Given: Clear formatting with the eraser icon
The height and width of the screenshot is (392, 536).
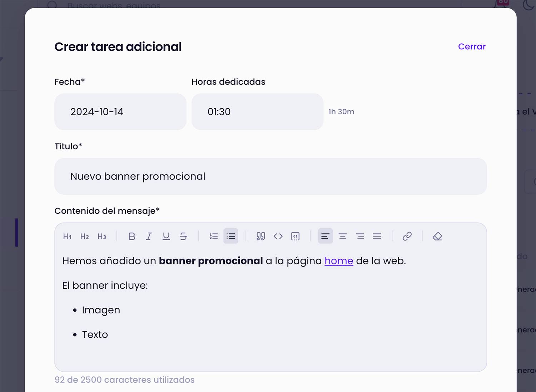Looking at the screenshot, I should (437, 236).
